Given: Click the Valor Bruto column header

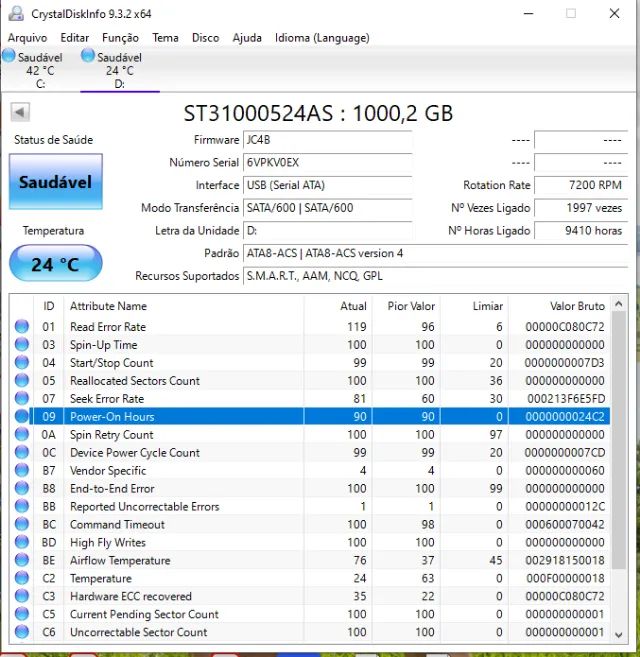Looking at the screenshot, I should coord(559,306).
